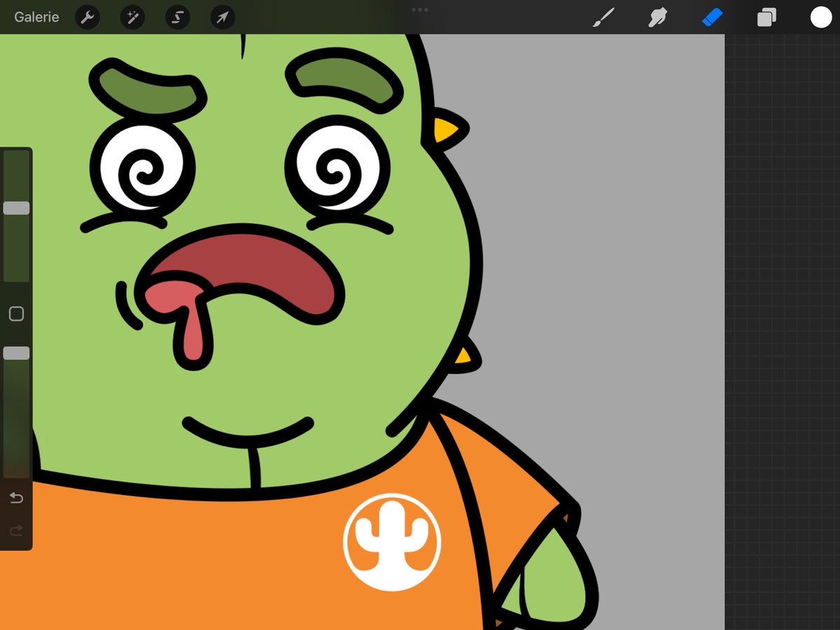
Task: Select the Smudge tool
Action: point(657,17)
